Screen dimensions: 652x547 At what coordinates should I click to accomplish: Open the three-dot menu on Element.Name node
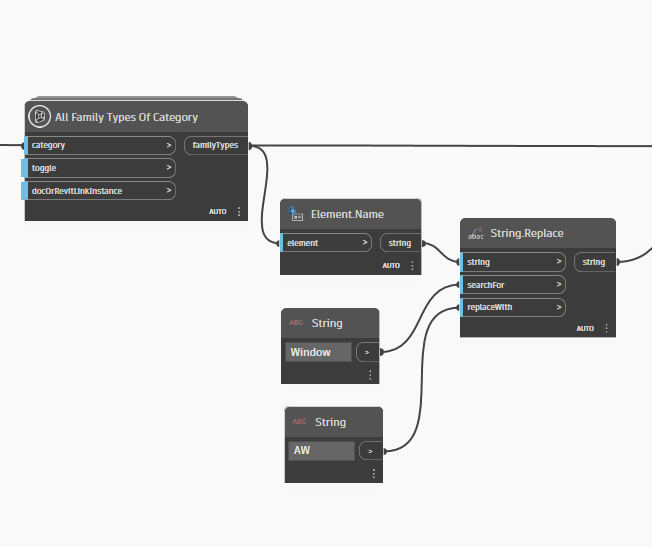click(412, 265)
